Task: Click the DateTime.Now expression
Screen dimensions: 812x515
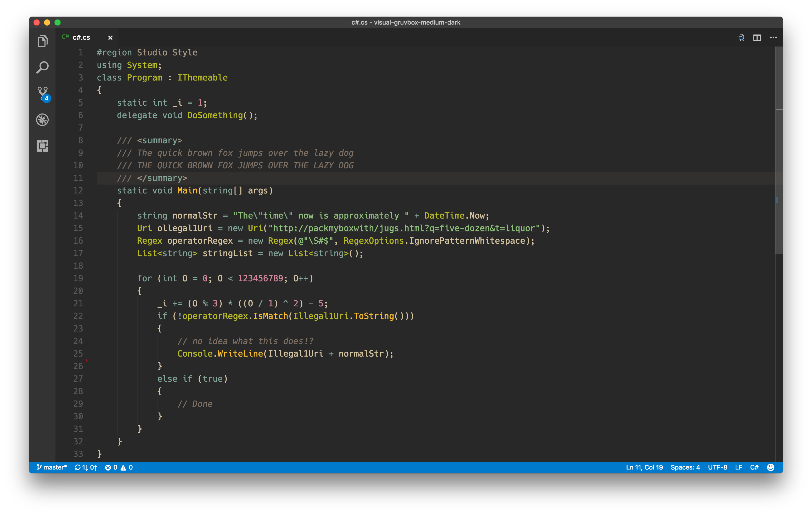Action: point(454,216)
